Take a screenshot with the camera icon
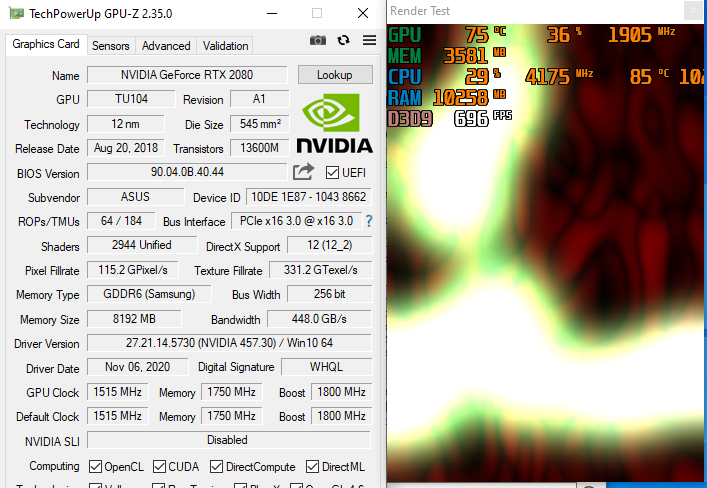The height and width of the screenshot is (488, 707). coord(317,41)
